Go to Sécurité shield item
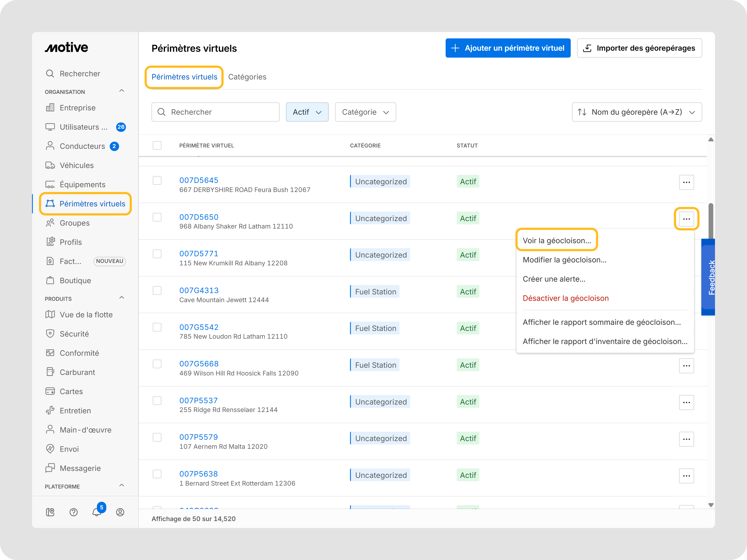Screen dimensions: 747x560 click(74, 334)
